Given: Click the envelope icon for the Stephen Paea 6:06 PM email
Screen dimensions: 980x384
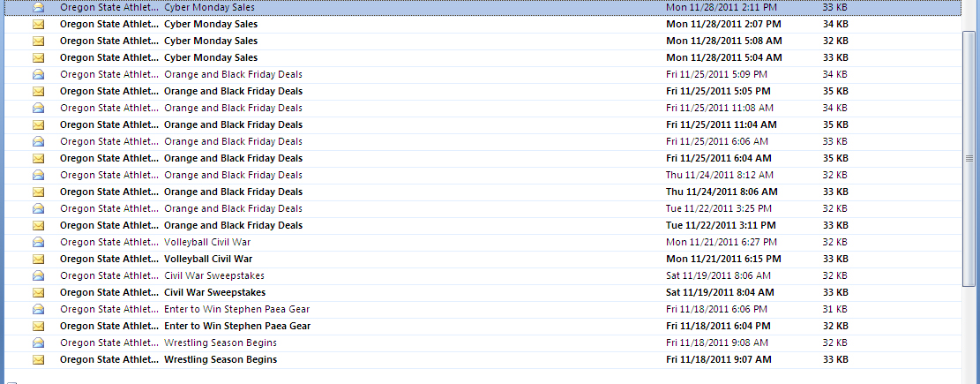Looking at the screenshot, I should (38, 309).
